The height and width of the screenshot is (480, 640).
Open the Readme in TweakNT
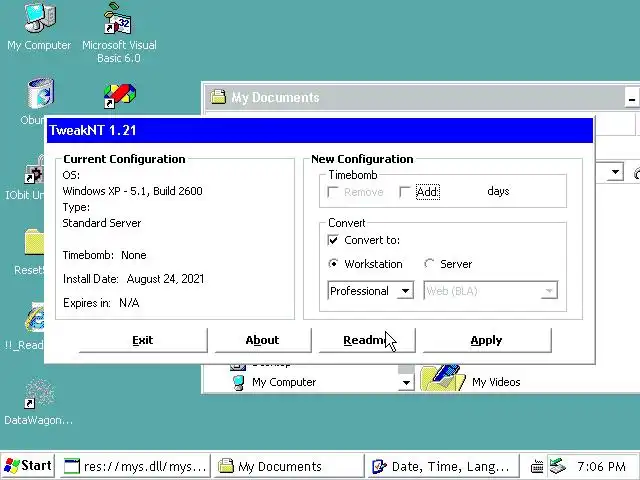click(x=367, y=340)
